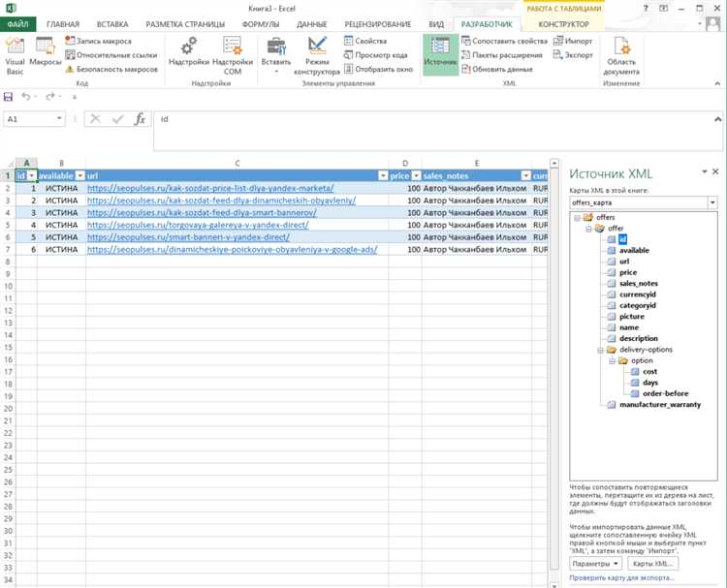The width and height of the screenshot is (727, 588).
Task: Redo action in quick access toolbar
Action: (x=50, y=96)
